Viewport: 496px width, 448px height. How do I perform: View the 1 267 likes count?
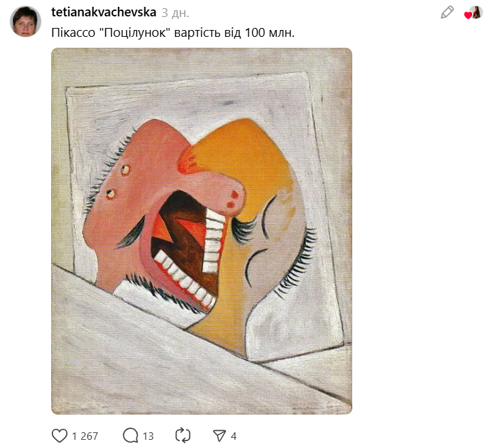[85, 436]
